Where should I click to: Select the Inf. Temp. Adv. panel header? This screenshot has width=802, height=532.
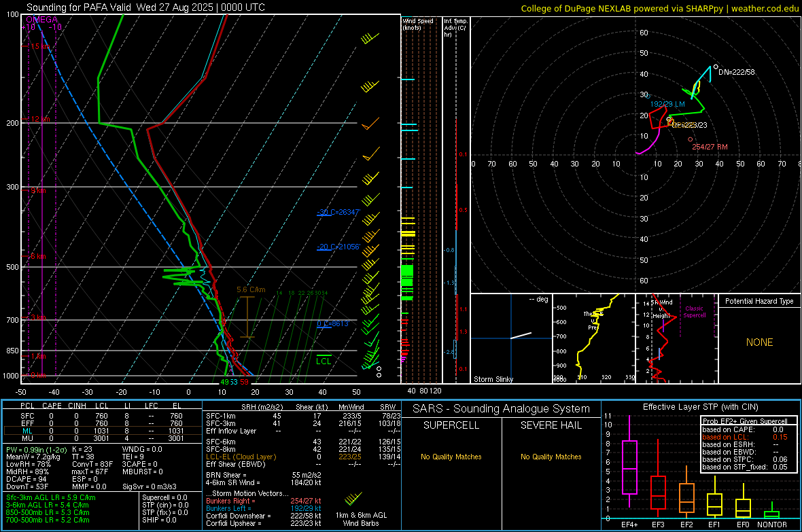pyautogui.click(x=455, y=28)
